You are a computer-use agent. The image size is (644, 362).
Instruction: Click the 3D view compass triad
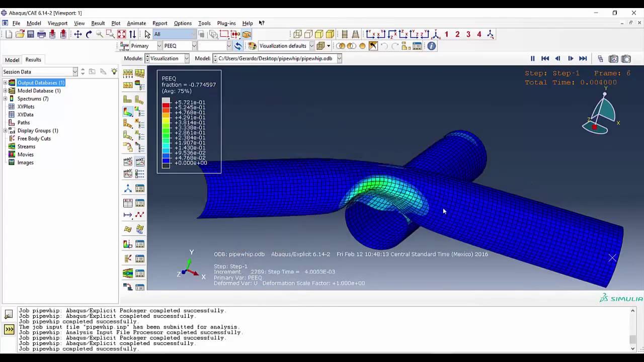[x=601, y=112]
